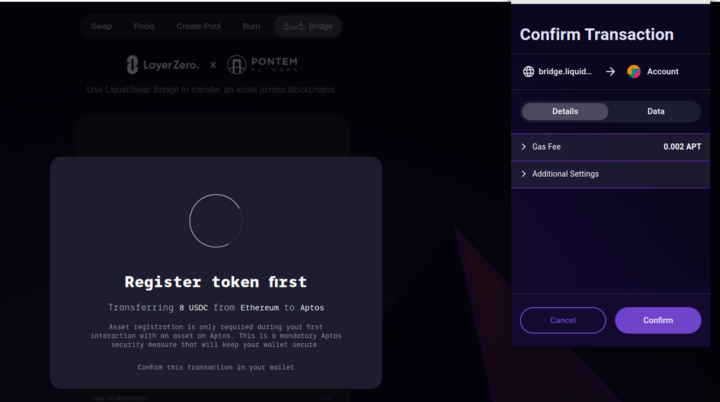Click the globe icon beside bridge.liquid
This screenshot has width=720, height=402.
(x=529, y=72)
